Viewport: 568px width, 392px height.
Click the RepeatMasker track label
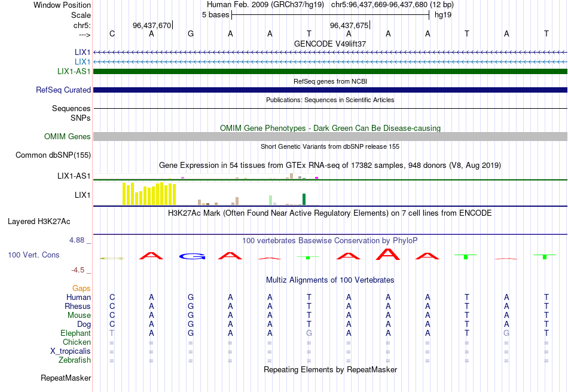(66, 378)
